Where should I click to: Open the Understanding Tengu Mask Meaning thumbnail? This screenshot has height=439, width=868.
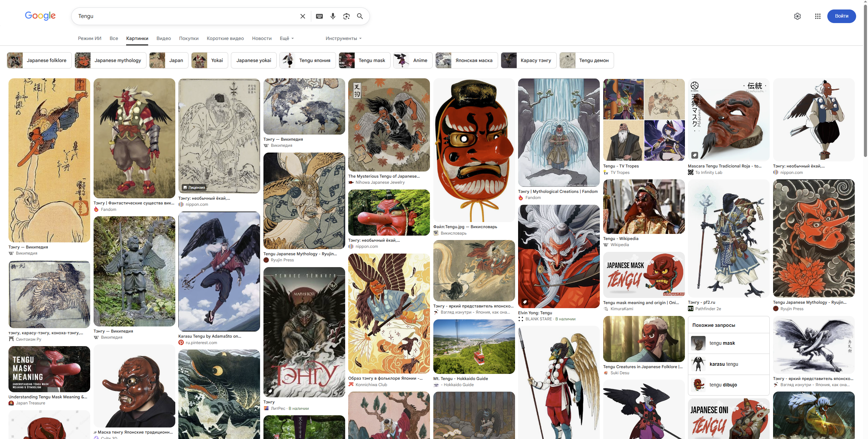click(x=49, y=369)
